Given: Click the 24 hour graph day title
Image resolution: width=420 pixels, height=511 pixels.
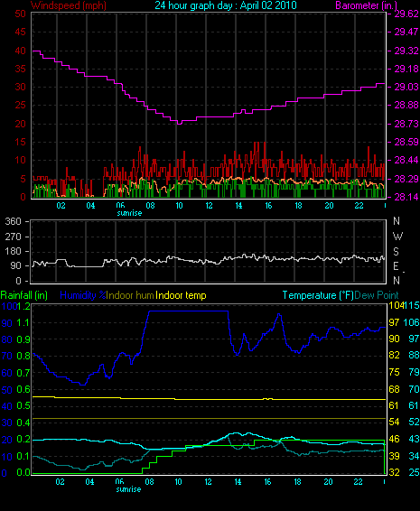Looking at the screenshot, I should click(x=226, y=5).
